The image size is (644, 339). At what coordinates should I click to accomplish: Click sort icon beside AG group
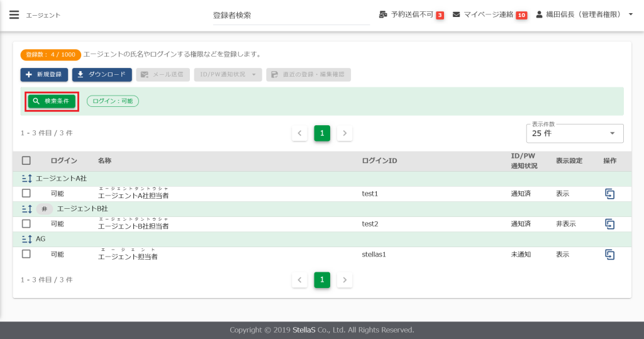point(26,239)
